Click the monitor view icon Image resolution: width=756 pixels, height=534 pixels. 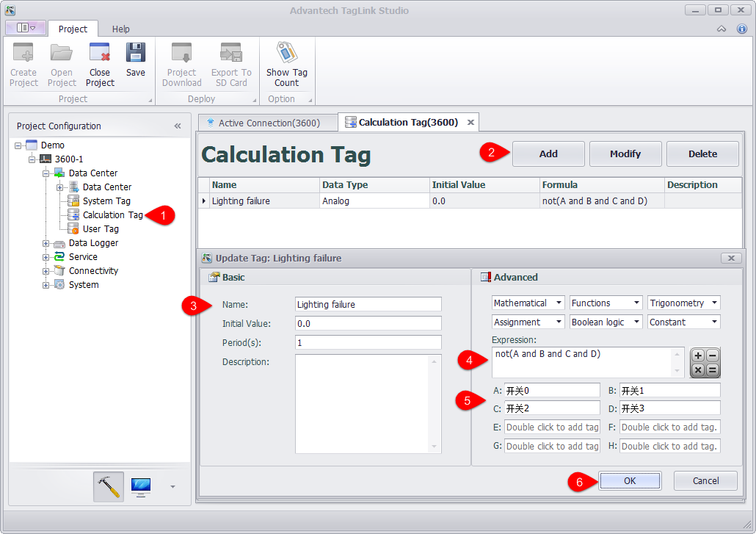coord(141,486)
